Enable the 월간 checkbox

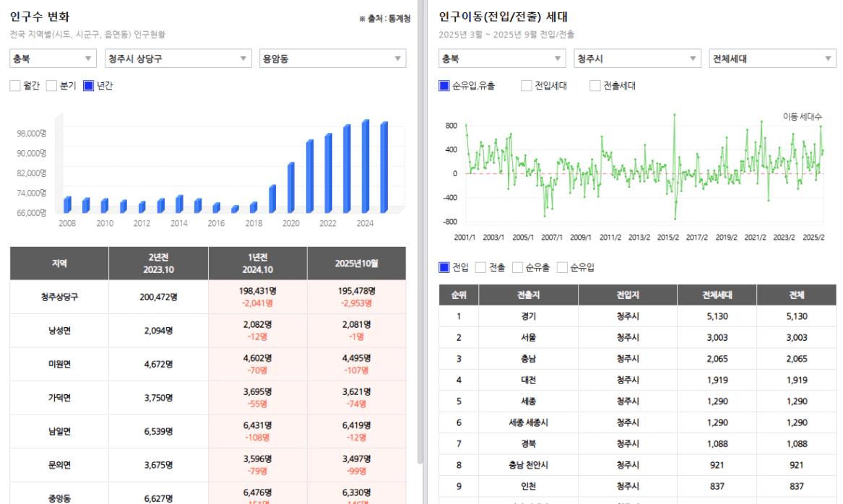(15, 86)
